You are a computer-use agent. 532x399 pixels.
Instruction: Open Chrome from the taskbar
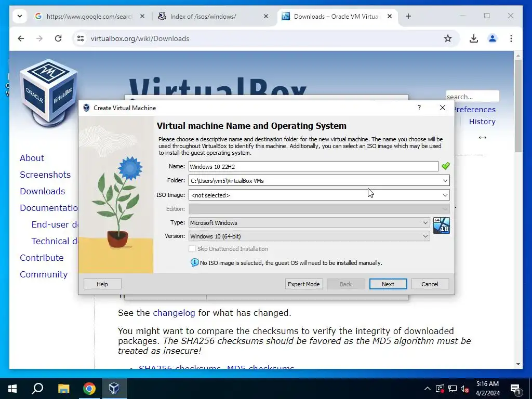coord(89,389)
